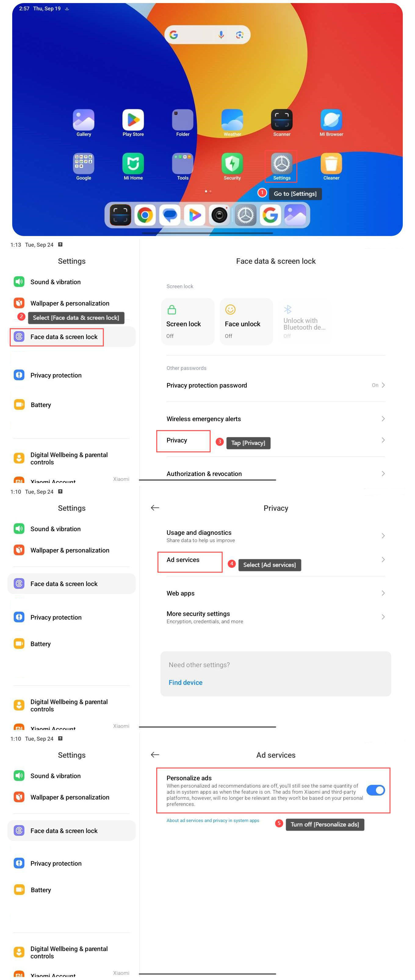Open Google Lens in the search widget
This screenshot has height=980, width=415.
point(240,35)
